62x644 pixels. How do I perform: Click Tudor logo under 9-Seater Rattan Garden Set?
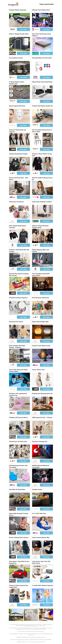12,101
